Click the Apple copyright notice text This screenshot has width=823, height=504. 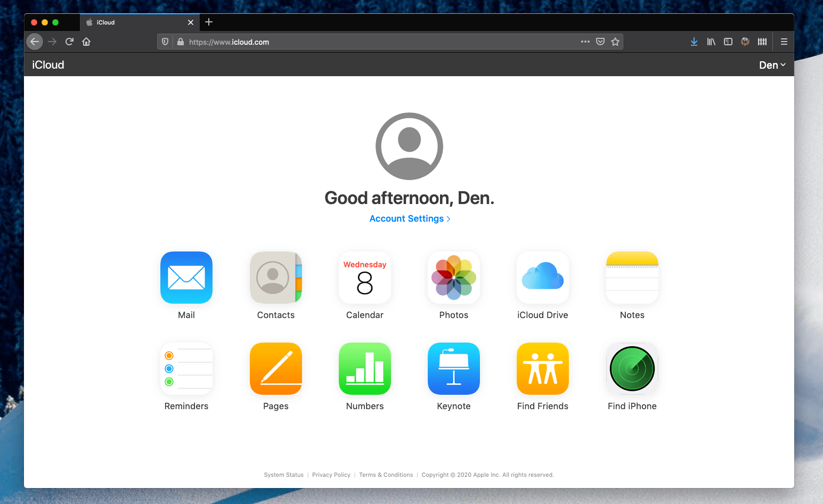click(488, 475)
